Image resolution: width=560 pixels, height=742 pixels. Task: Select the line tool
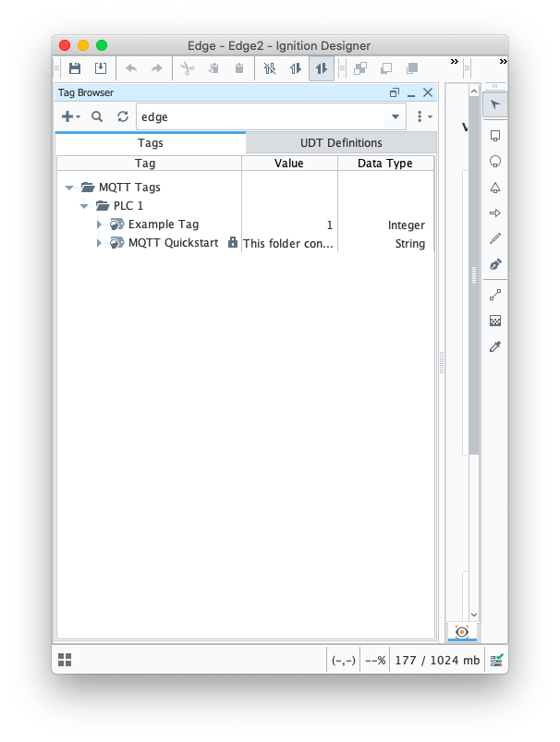[x=495, y=296]
